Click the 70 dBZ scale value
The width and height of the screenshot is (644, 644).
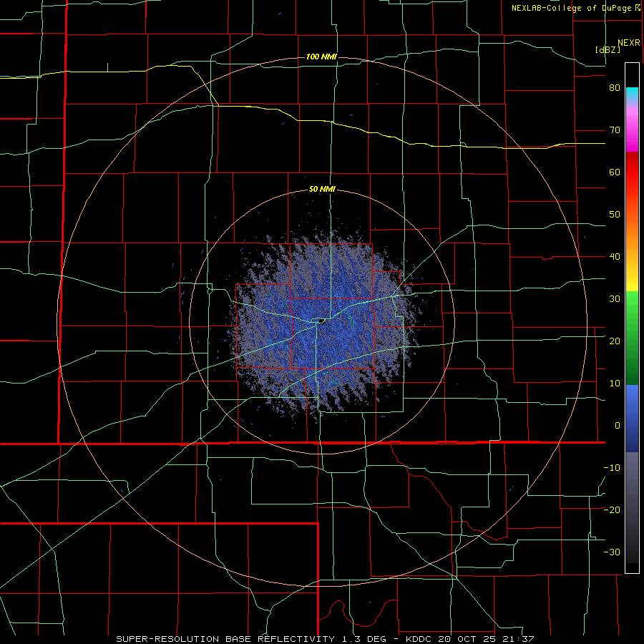pyautogui.click(x=615, y=130)
